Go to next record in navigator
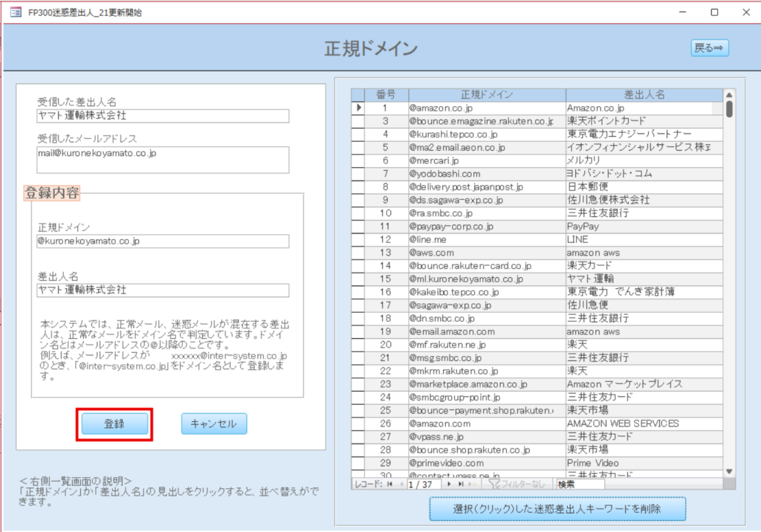Image resolution: width=761 pixels, height=532 pixels. coord(448,484)
